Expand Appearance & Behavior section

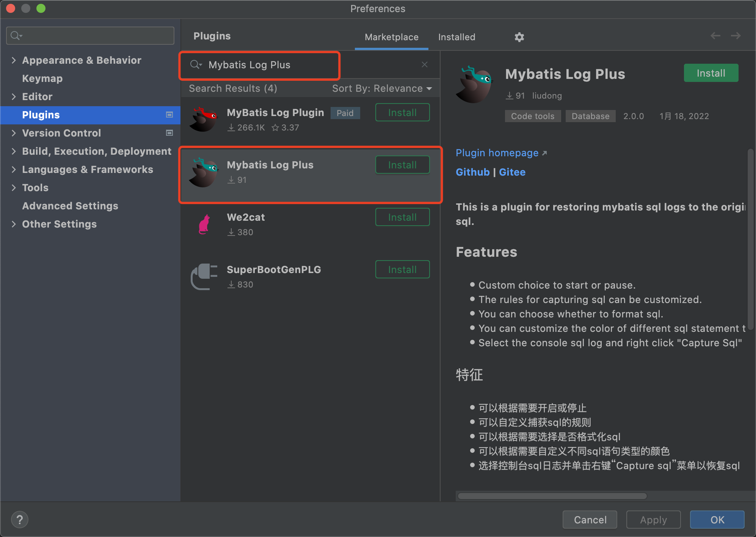14,60
